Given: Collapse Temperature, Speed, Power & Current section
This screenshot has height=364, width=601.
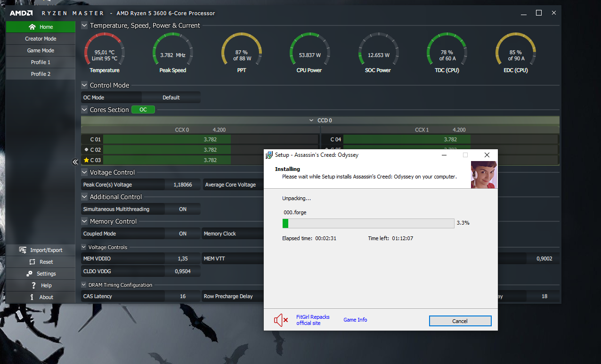Looking at the screenshot, I should (x=84, y=25).
